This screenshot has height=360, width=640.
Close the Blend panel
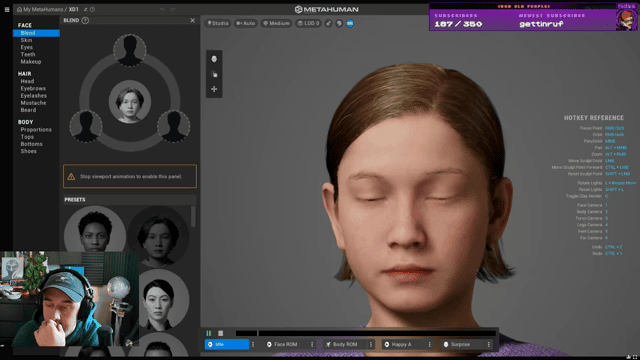(193, 20)
